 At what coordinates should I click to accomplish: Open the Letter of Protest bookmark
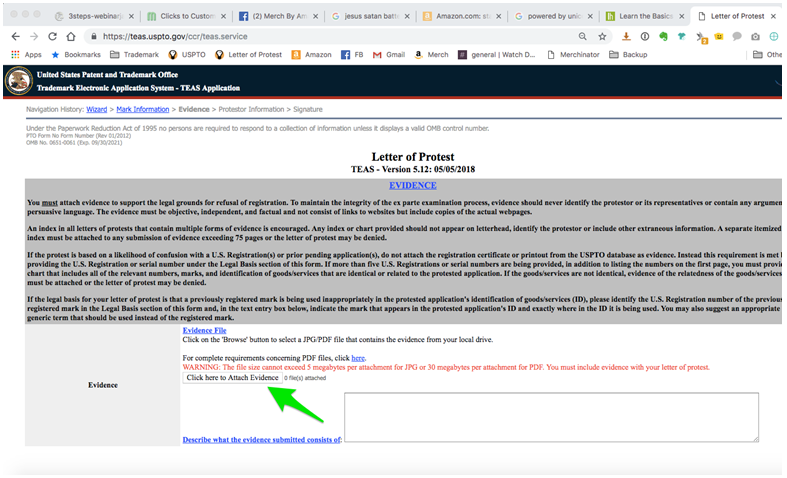point(248,55)
